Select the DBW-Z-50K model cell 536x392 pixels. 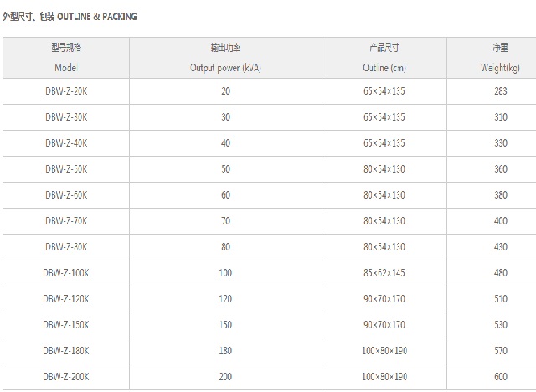(66, 169)
